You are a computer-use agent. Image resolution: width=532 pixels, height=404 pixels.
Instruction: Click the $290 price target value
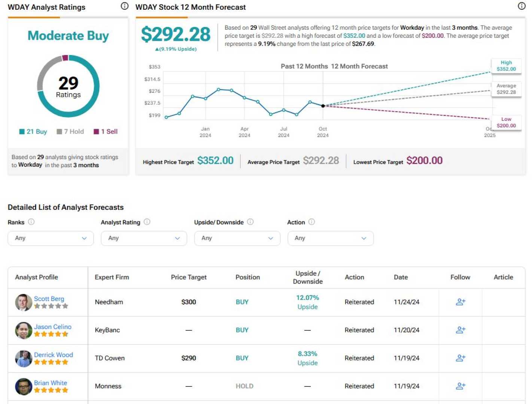(x=189, y=358)
